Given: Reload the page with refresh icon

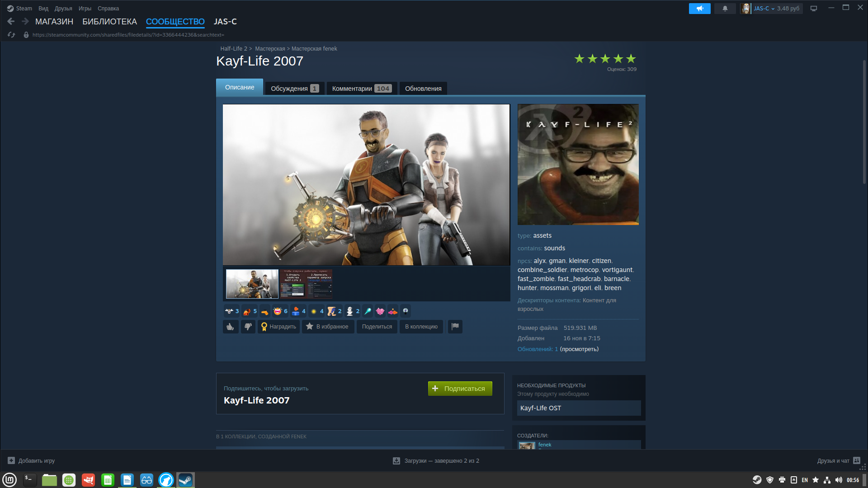Looking at the screenshot, I should [11, 35].
